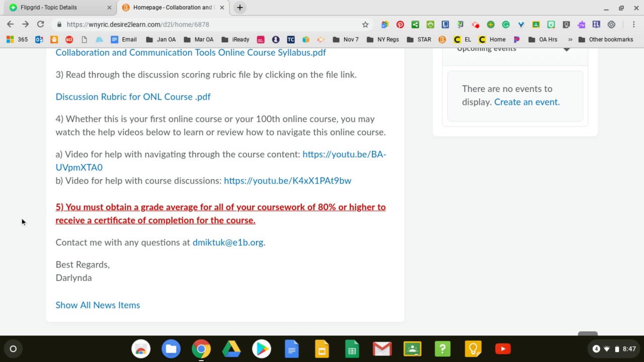Open the Mar OA bookmark folder
Screen dimensions: 644x362
(198, 39)
